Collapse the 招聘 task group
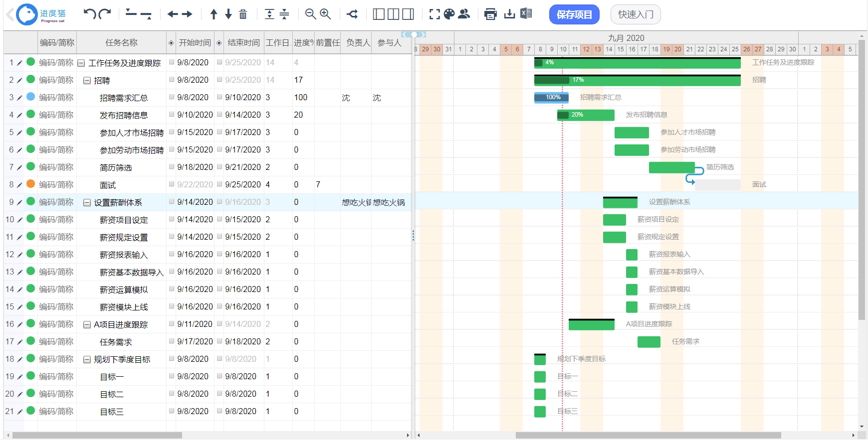This screenshot has width=868, height=440. 87,80
